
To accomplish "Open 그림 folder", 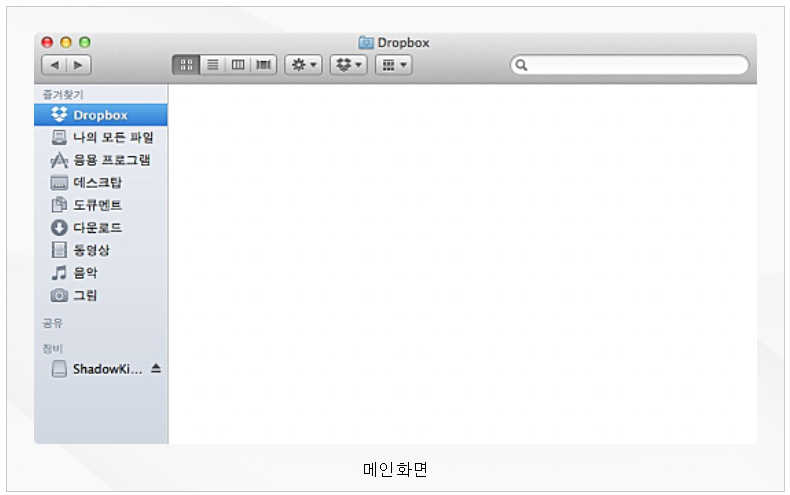I will pyautogui.click(x=101, y=295).
